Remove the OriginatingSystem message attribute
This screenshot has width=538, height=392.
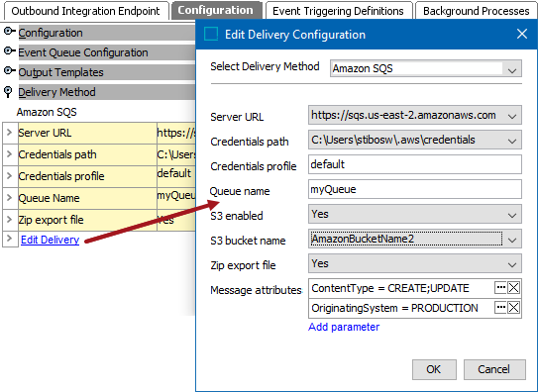coord(513,307)
